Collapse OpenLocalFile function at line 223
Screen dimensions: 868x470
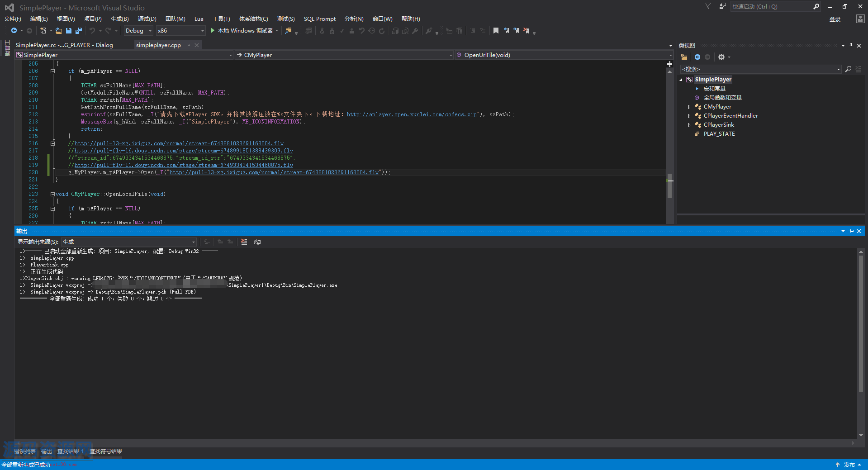[52, 194]
